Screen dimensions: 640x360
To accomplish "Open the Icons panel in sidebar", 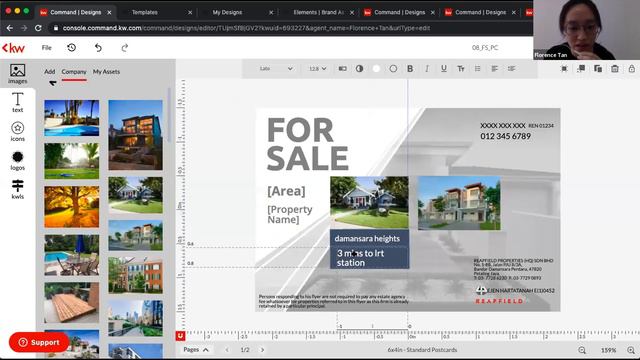I will 18,131.
